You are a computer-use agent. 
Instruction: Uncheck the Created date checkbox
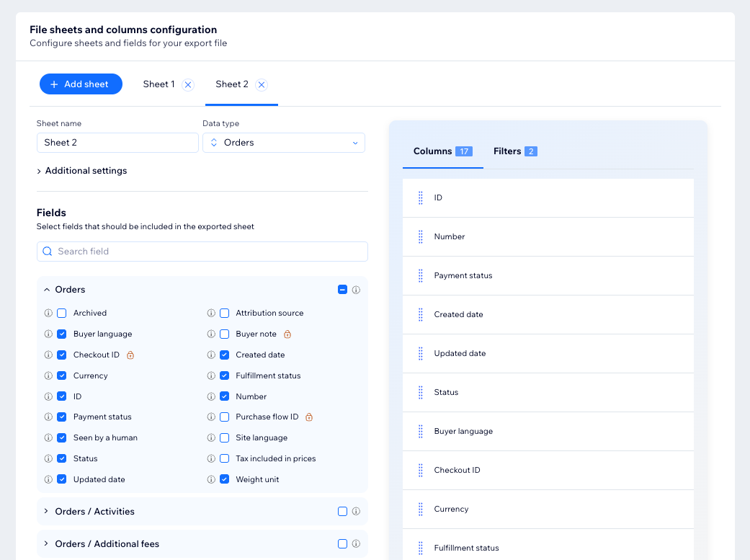[x=224, y=355]
